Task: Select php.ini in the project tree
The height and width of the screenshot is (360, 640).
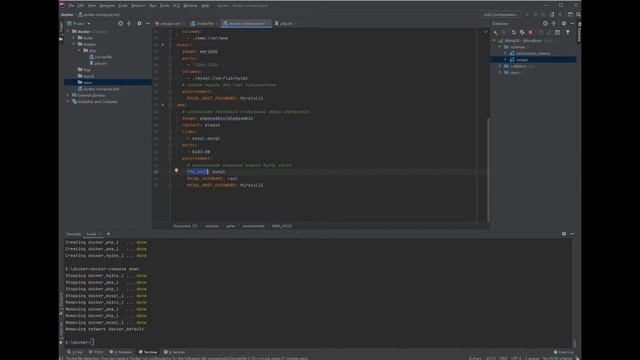Action: [x=98, y=63]
